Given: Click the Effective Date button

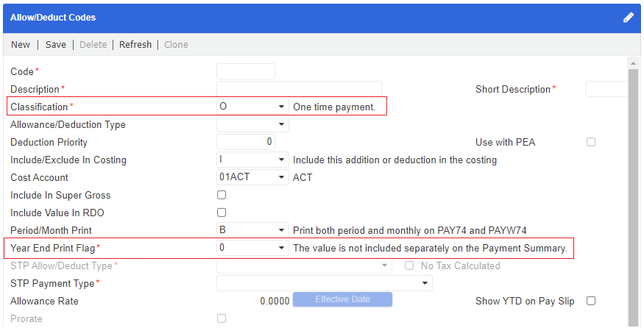Looking at the screenshot, I should [342, 299].
